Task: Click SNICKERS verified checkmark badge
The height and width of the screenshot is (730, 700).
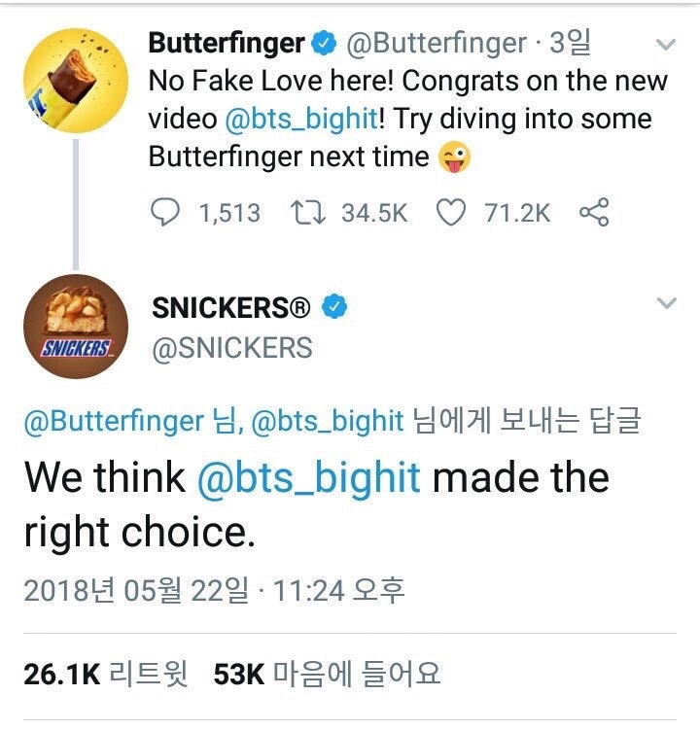Action: [x=333, y=308]
